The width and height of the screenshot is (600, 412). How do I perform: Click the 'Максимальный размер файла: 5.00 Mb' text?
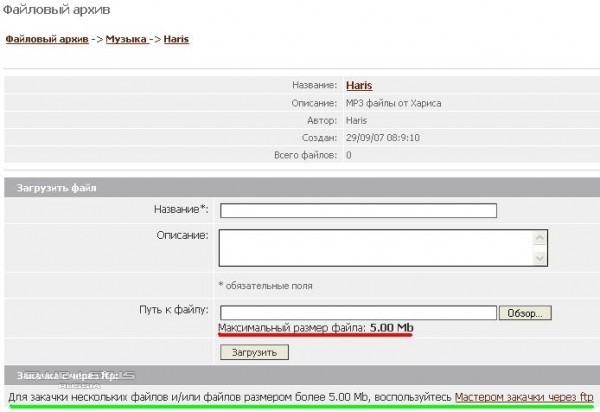click(316, 328)
